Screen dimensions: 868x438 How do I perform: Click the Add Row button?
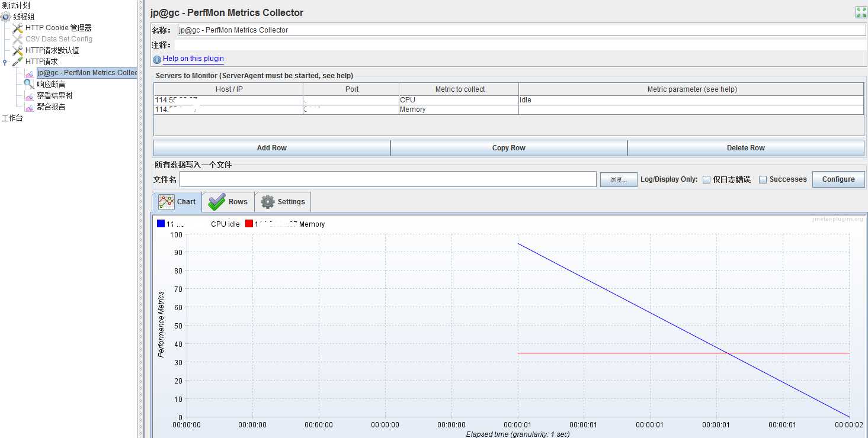click(272, 148)
